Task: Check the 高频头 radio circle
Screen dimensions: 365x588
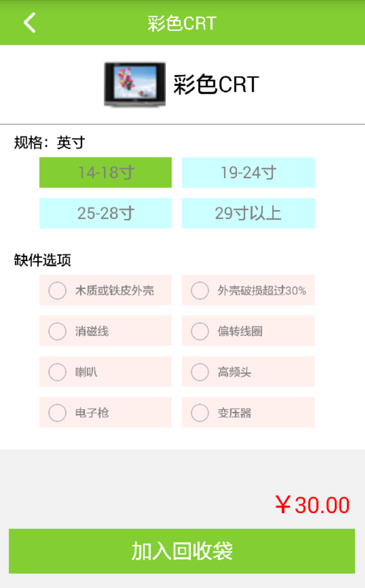Action: (200, 372)
